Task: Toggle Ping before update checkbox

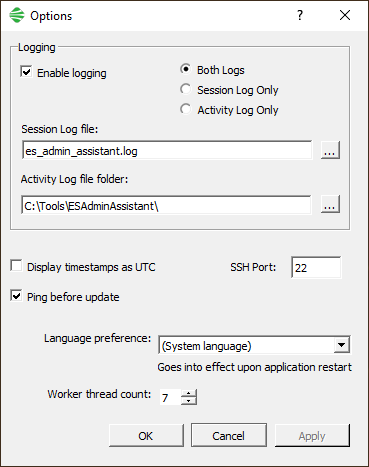Action: (16, 296)
